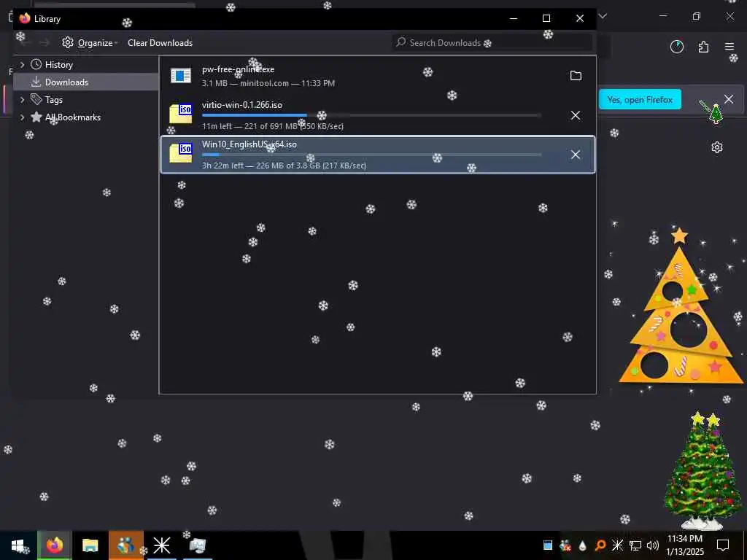Cancel the virtio-win-0.1.266.iso download
Screen dimensions: 747x560
coord(576,115)
